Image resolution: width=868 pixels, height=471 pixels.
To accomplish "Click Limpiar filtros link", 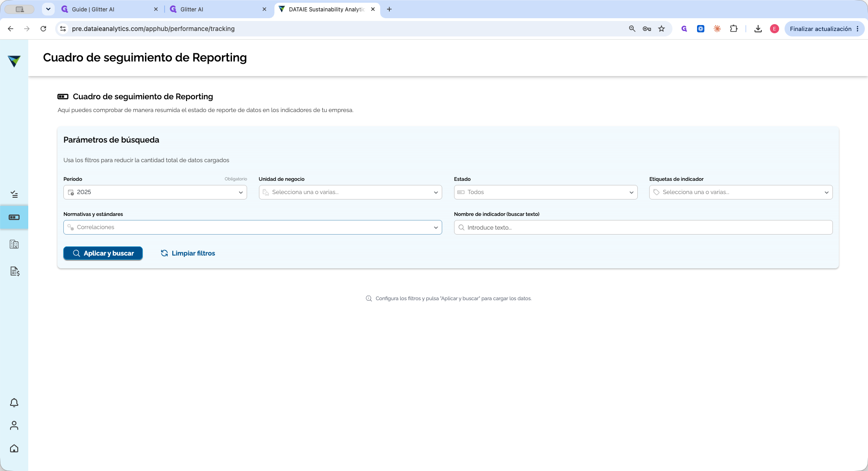I will 188,253.
